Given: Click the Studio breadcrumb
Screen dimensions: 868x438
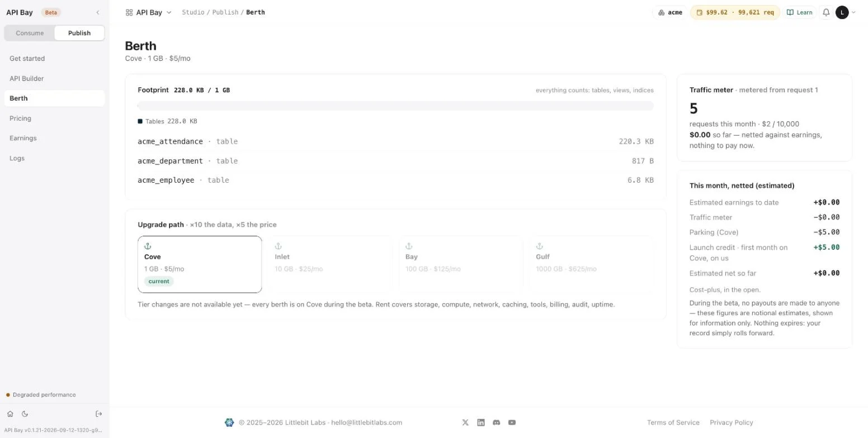Looking at the screenshot, I should click(193, 12).
